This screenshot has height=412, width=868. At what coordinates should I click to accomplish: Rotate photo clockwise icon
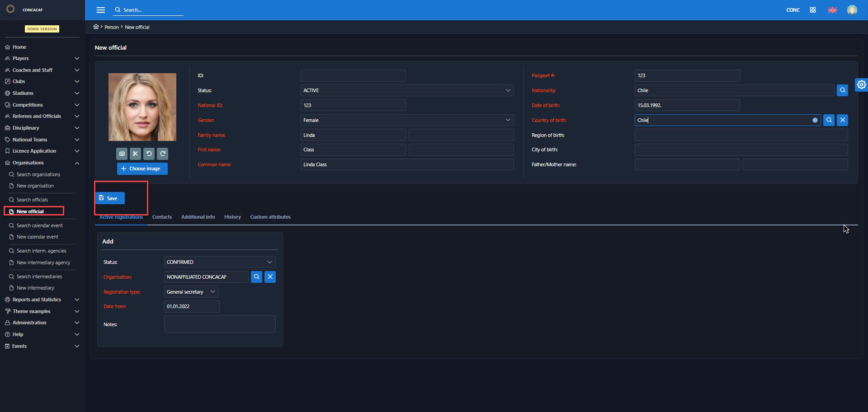click(163, 154)
